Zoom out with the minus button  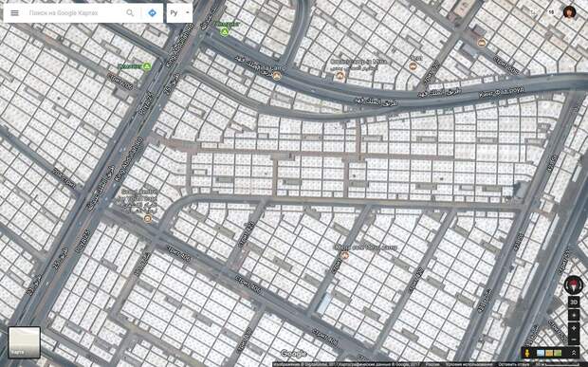[x=574, y=339]
